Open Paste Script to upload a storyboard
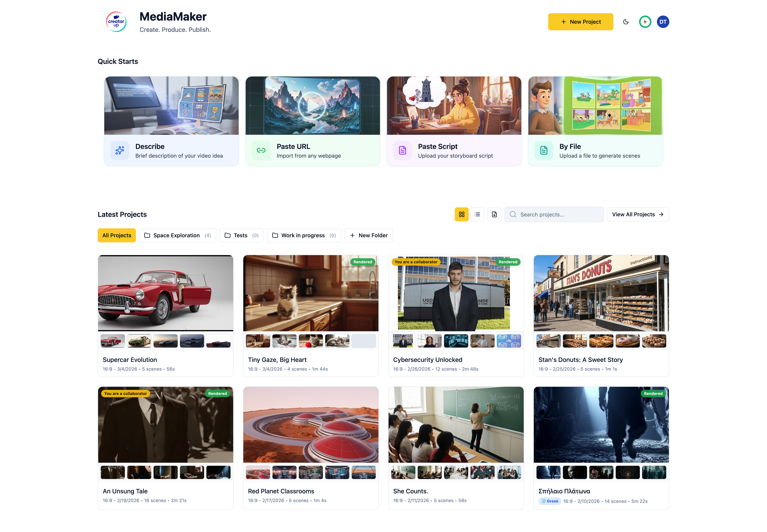The height and width of the screenshot is (532, 767). pyautogui.click(x=402, y=150)
